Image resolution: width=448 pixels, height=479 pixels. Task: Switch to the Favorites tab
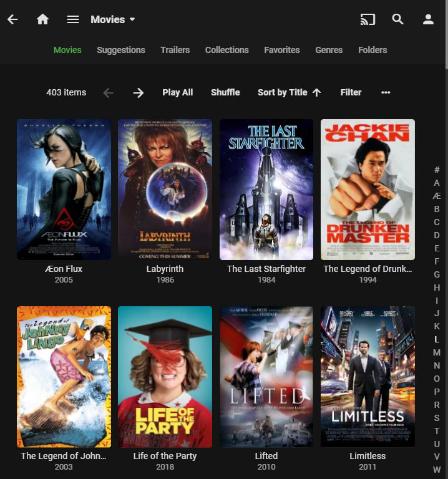pyautogui.click(x=282, y=50)
